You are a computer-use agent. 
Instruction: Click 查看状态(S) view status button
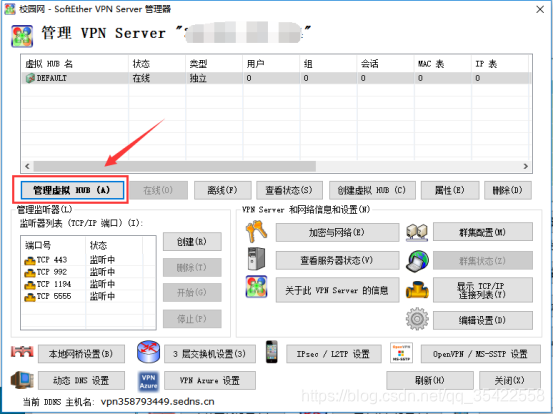(x=289, y=190)
